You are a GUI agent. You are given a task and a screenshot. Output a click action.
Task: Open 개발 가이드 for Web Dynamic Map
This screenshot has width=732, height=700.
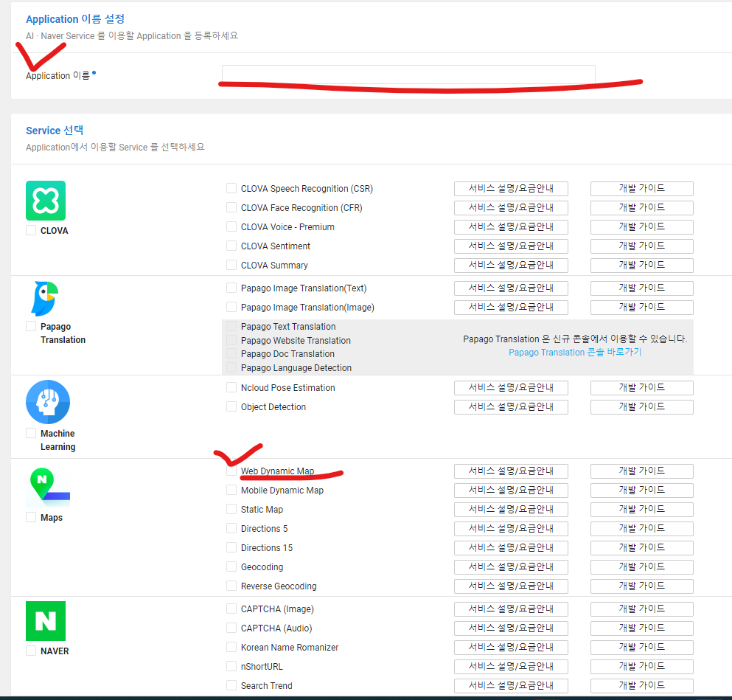coord(641,471)
